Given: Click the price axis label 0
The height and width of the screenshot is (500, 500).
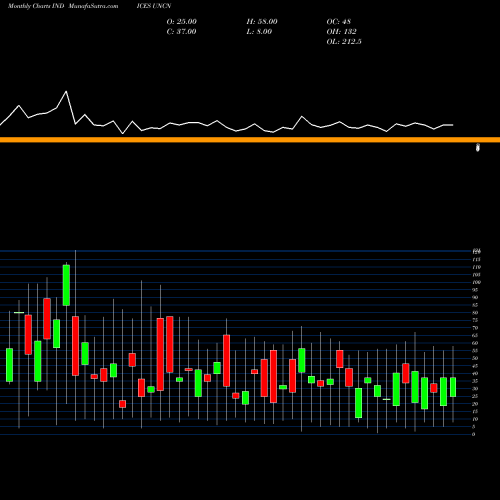Looking at the screenshot, I should [x=474, y=434].
